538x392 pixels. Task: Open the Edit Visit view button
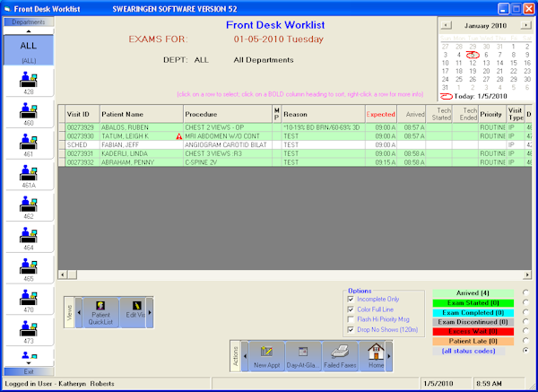click(x=133, y=312)
